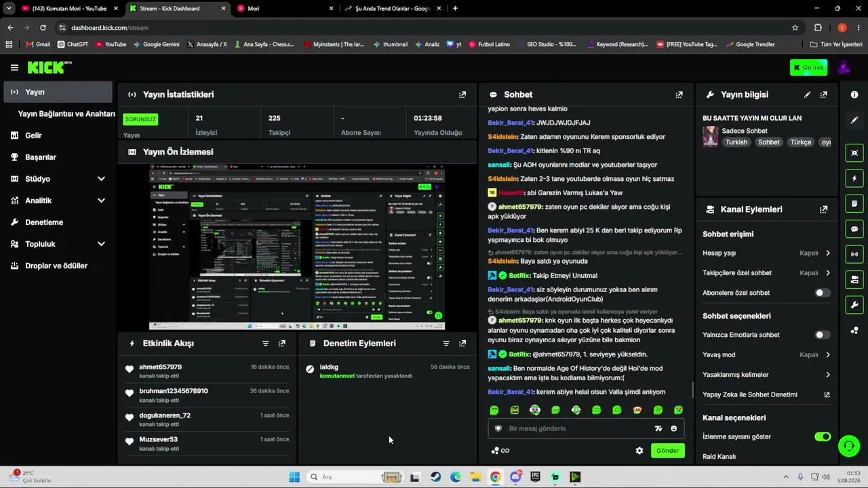Disable İzlenme sayısını göster switch
The width and height of the screenshot is (868, 488).
click(823, 437)
